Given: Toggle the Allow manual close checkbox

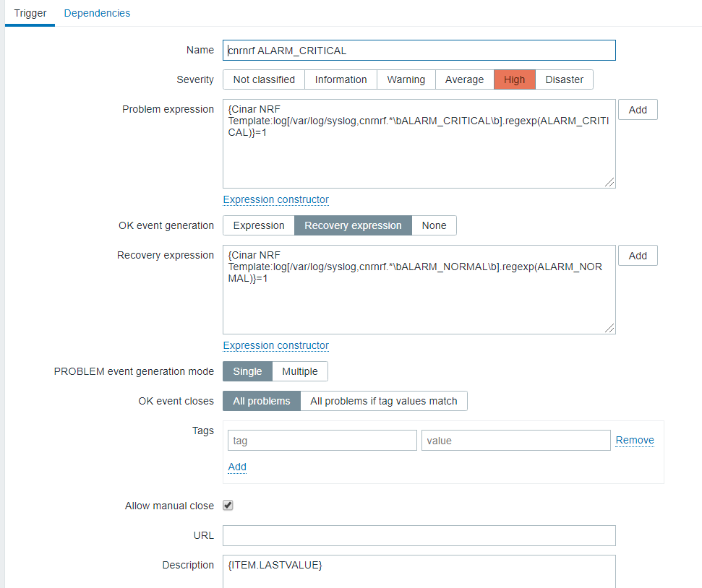Looking at the screenshot, I should 228,506.
